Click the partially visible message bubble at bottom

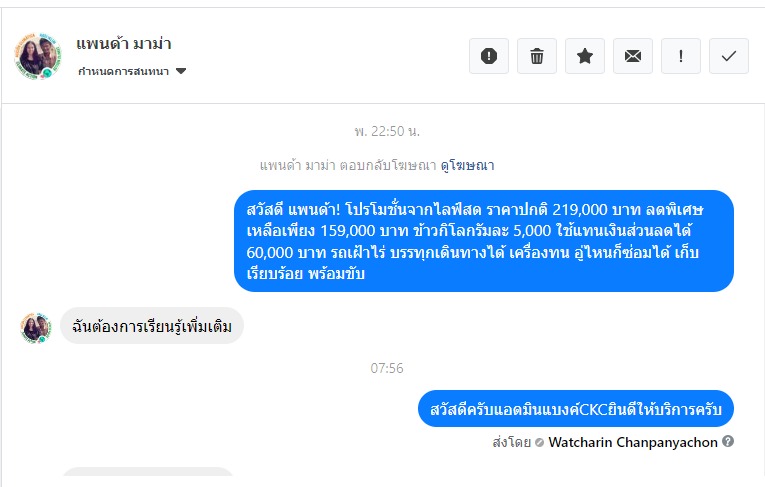[148, 471]
